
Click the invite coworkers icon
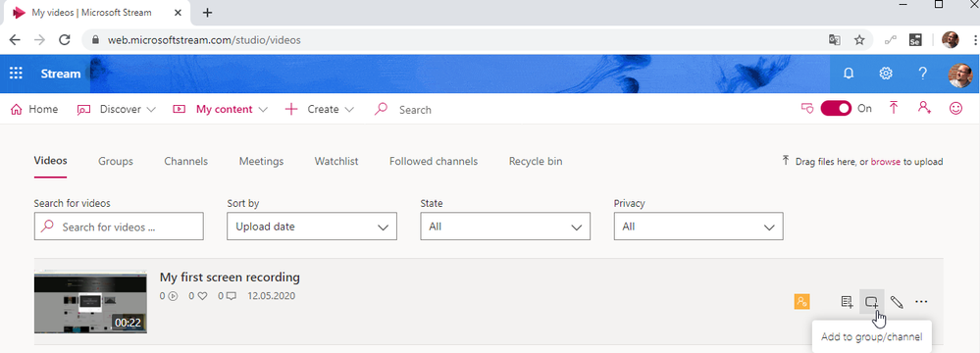924,108
